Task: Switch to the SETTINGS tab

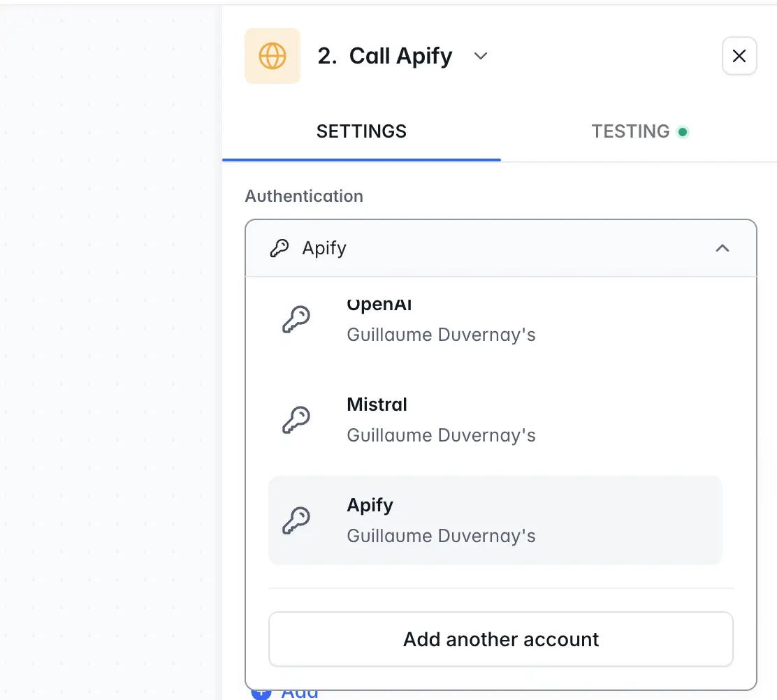Action: [361, 132]
